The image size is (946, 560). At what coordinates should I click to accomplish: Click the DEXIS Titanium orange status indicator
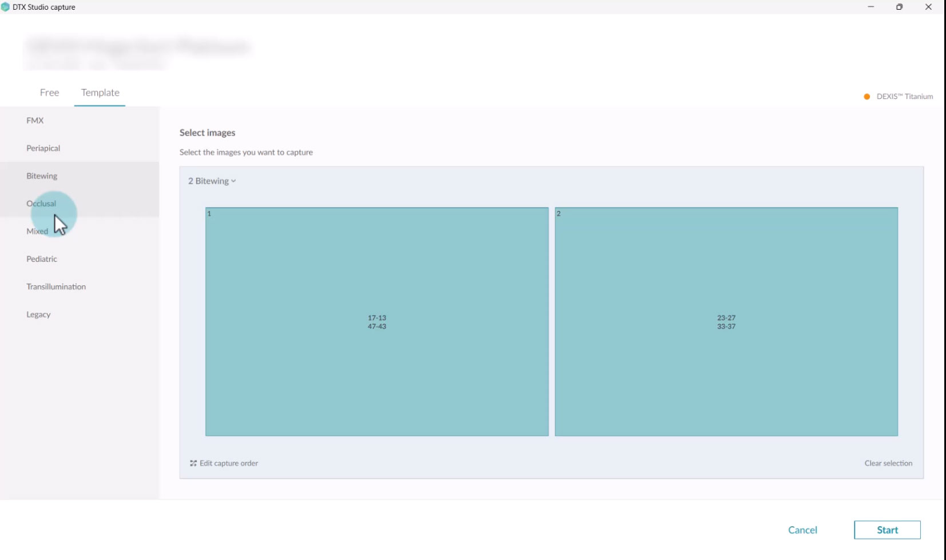pyautogui.click(x=867, y=97)
